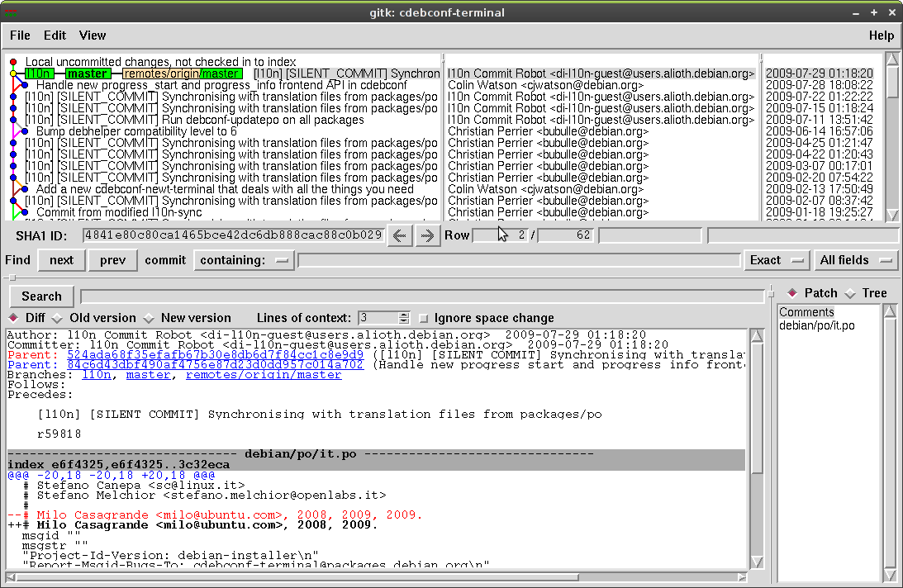Click the forward arrow next to SHA1 ID

[427, 235]
